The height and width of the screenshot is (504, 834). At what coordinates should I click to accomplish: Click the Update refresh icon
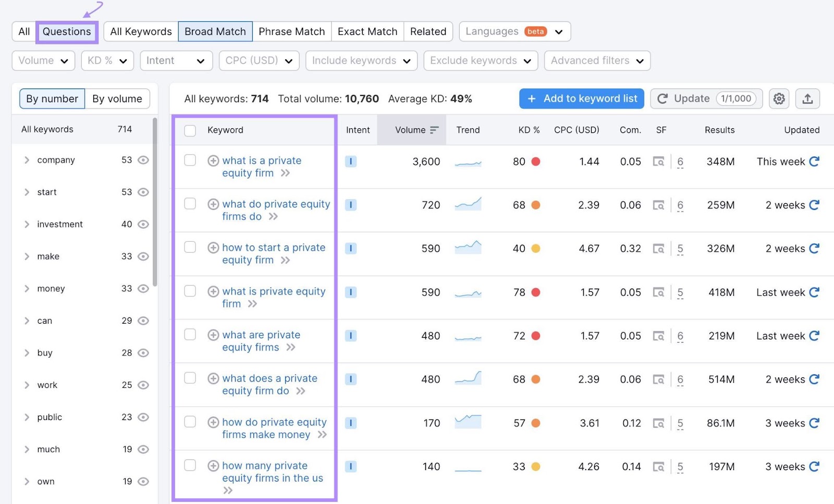coord(663,99)
